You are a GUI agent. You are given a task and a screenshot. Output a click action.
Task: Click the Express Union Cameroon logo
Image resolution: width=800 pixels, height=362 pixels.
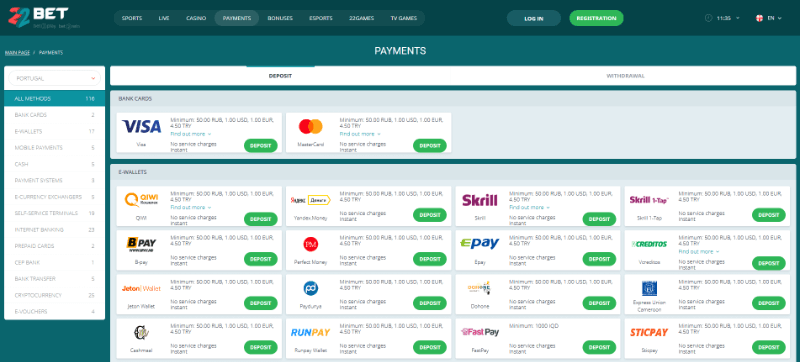(649, 288)
